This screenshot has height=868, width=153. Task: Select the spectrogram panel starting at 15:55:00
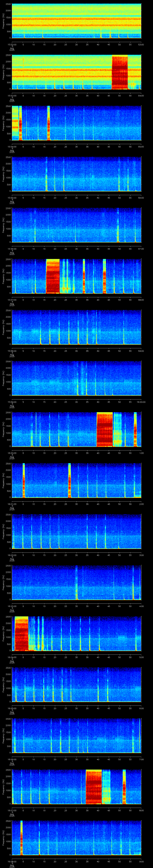(x=76, y=174)
